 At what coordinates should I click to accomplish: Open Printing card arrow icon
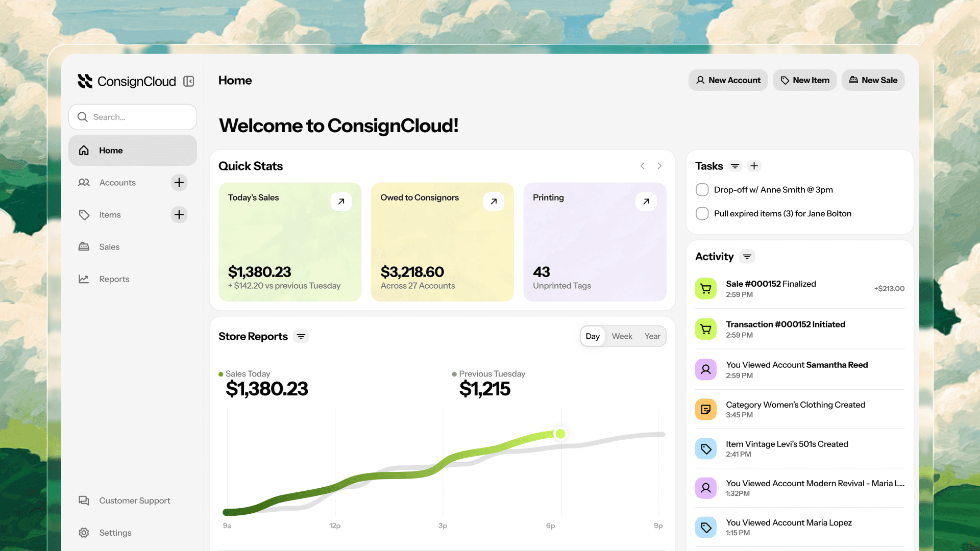646,202
